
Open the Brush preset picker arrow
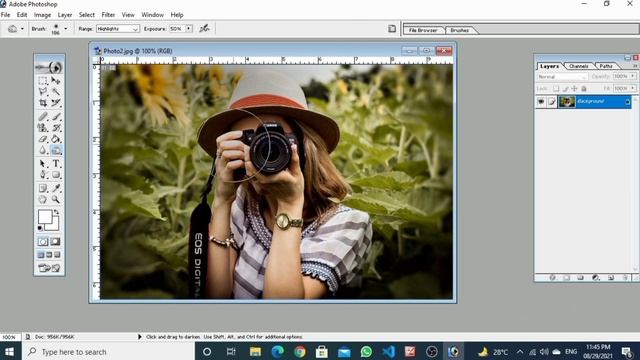click(66, 29)
